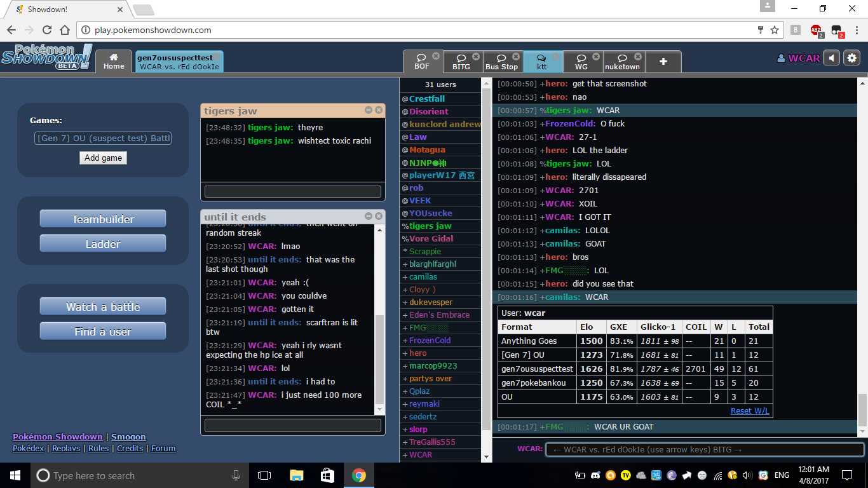Click the plus icon to join a room

click(663, 62)
